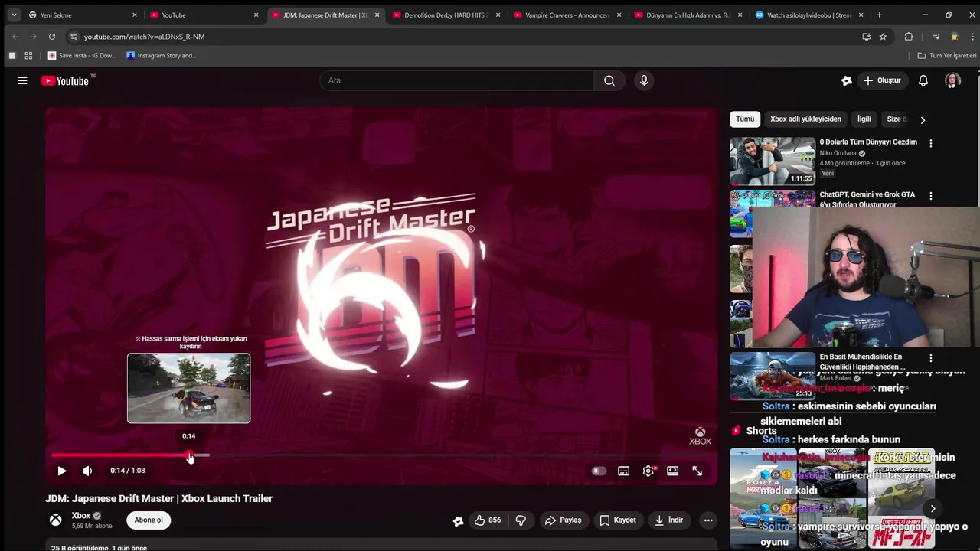Open the Mark Rober video thumbnail
This screenshot has height=551, width=980.
coord(773,375)
